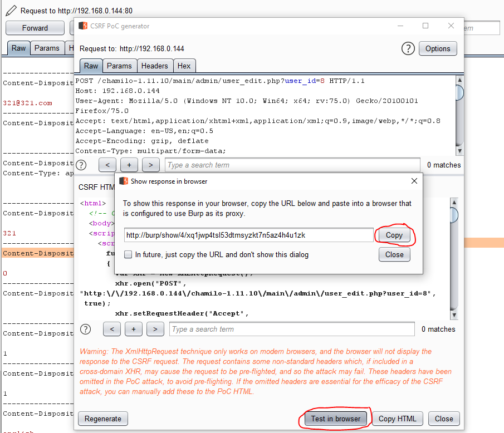The image size is (504, 433).
Task: Open help in CSRF PoC generator header
Action: coord(408,48)
